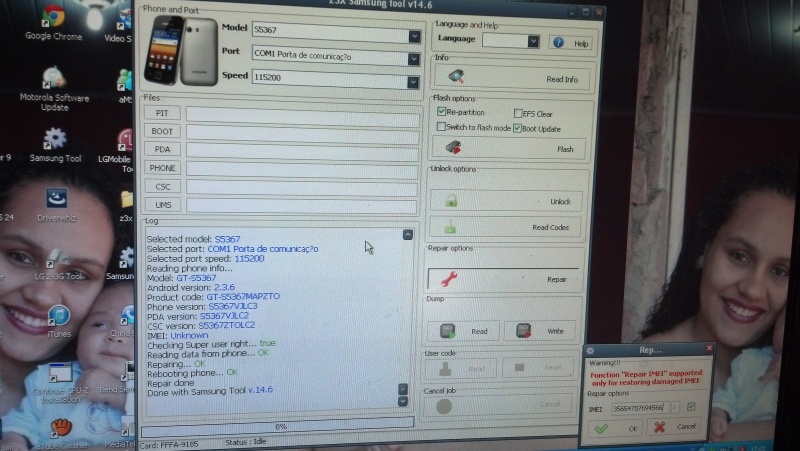The height and width of the screenshot is (451, 800).
Task: Launch iTunes from the desktop
Action: pyautogui.click(x=59, y=321)
